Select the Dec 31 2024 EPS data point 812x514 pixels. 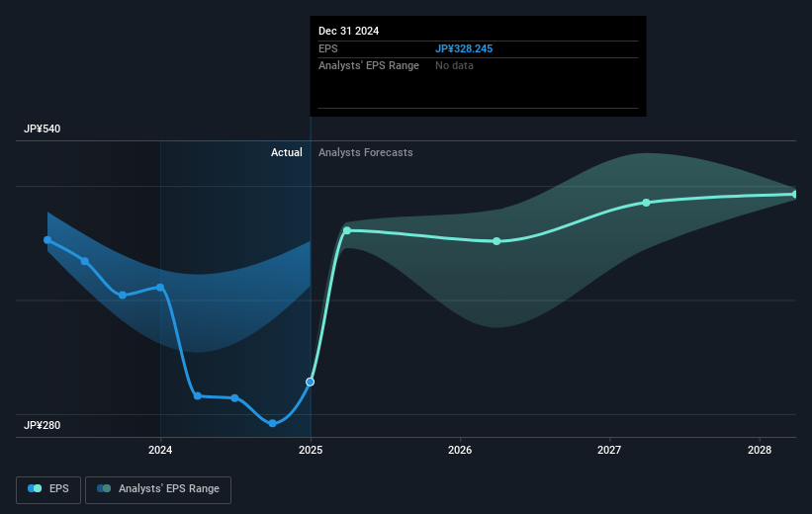(311, 382)
